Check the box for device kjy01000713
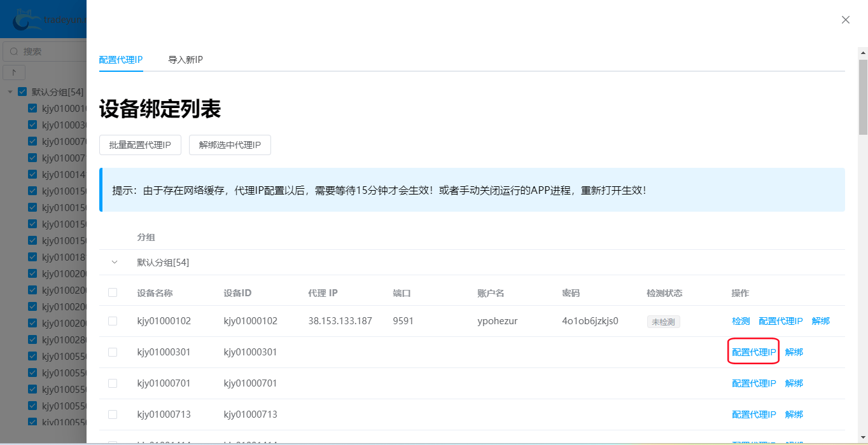This screenshot has height=445, width=868. tap(113, 414)
